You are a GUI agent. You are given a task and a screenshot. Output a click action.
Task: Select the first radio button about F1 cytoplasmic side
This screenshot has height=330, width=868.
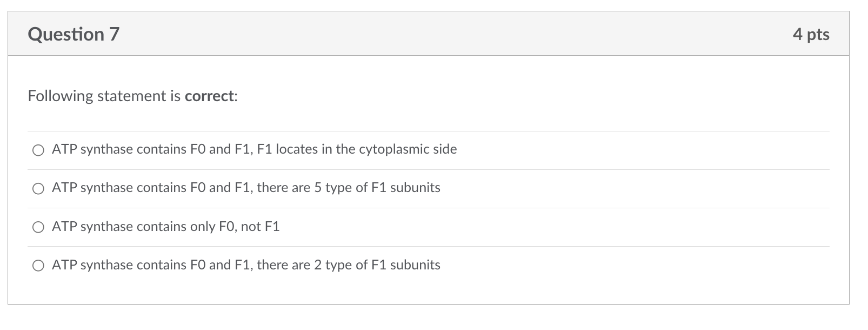(38, 150)
